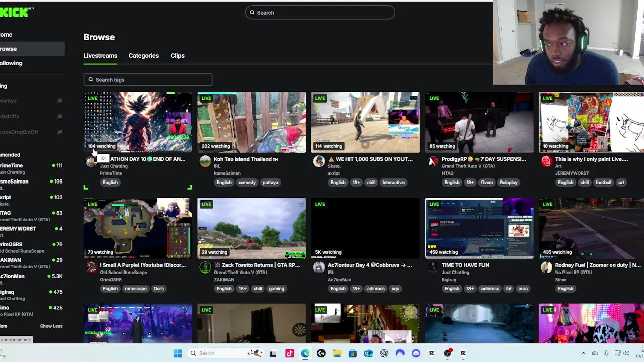Open the ProdigyRP 7 DAY SUSPENSI stream thumbnail
This screenshot has height=362, width=644.
479,122
